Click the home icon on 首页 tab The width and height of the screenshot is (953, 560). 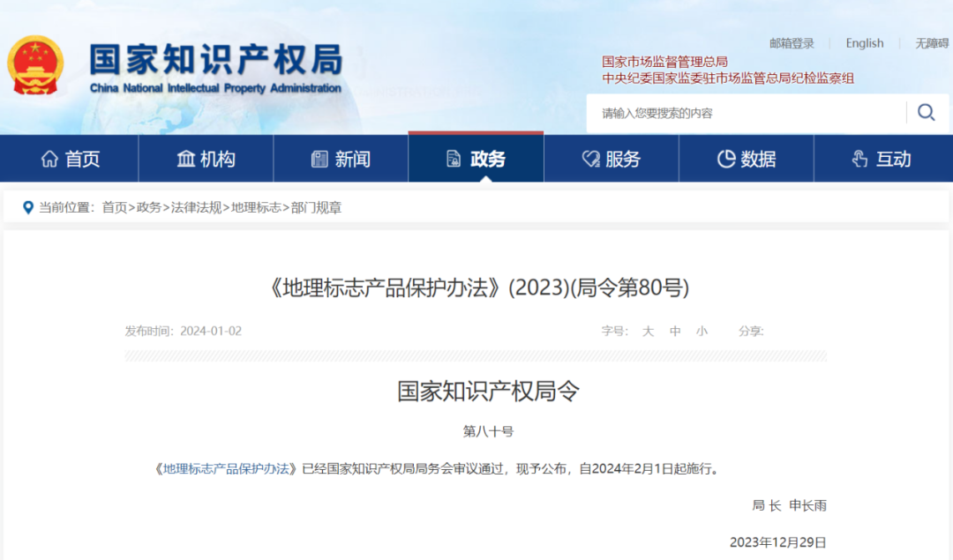[x=51, y=159]
